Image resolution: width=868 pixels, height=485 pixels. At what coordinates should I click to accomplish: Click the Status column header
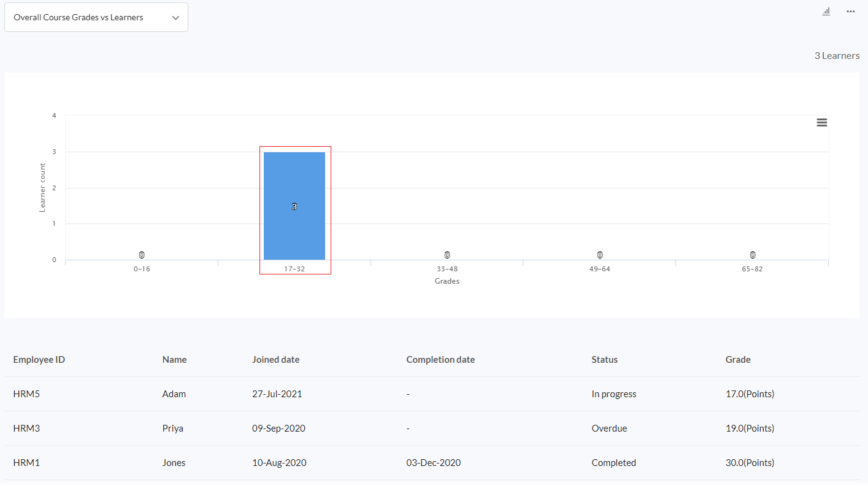[x=604, y=359]
